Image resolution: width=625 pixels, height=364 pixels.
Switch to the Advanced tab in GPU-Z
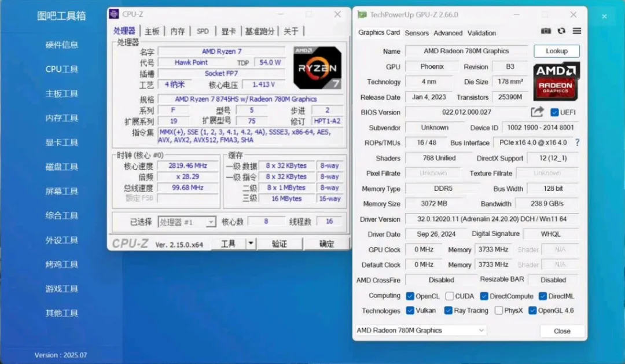tap(448, 33)
